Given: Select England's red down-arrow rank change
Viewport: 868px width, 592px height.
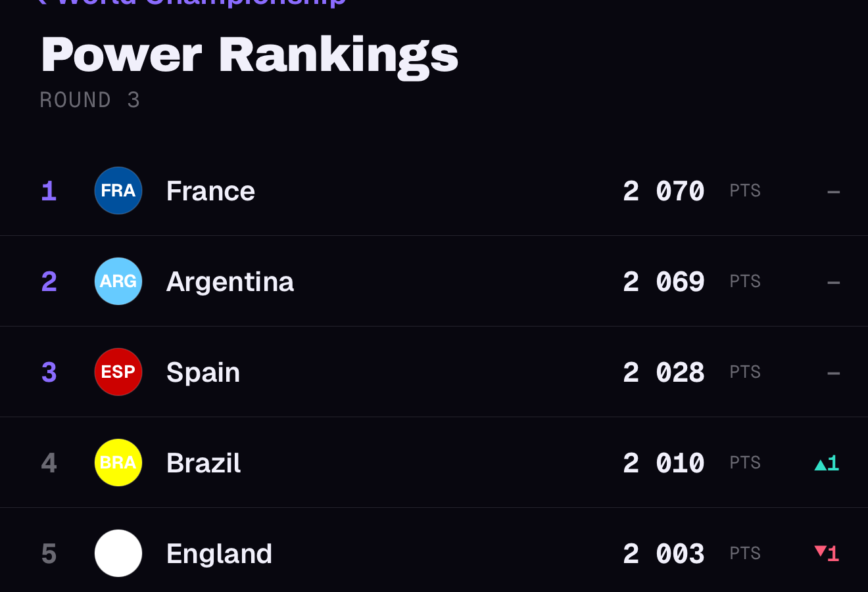Looking at the screenshot, I should tap(827, 553).
